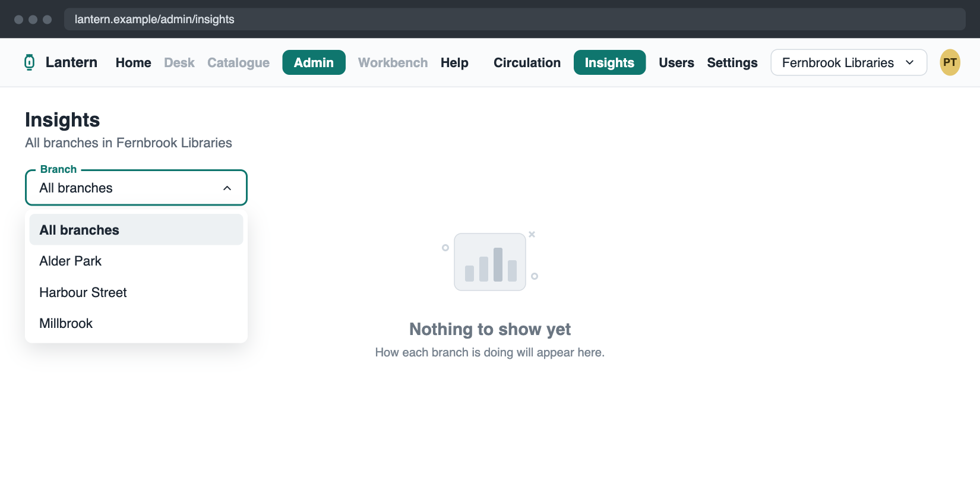Click the Insights page heading
The image size is (980, 499).
tap(62, 120)
